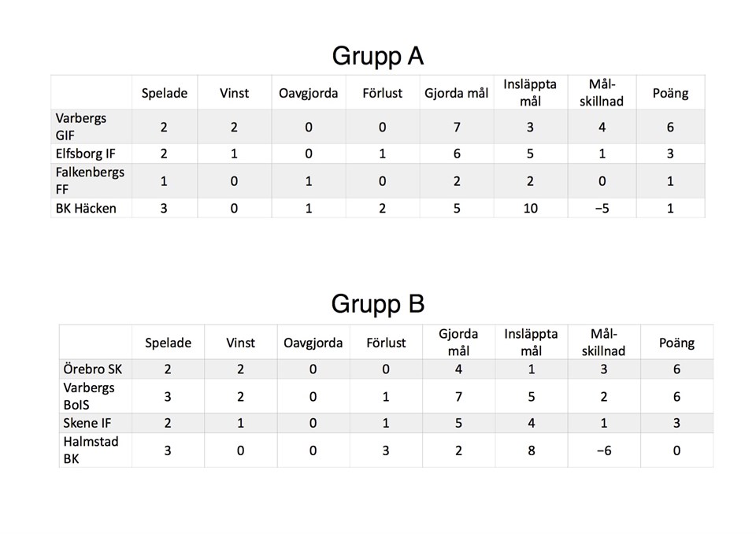Click the Halmstad BK row label
Viewport: 756px width, 534px height.
pos(91,450)
